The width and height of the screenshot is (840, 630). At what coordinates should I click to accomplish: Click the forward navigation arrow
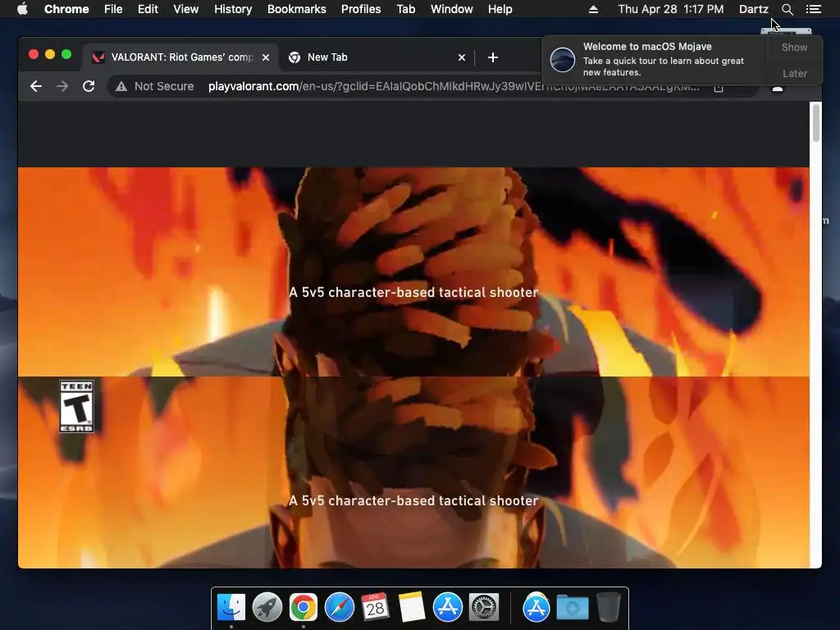[x=62, y=86]
